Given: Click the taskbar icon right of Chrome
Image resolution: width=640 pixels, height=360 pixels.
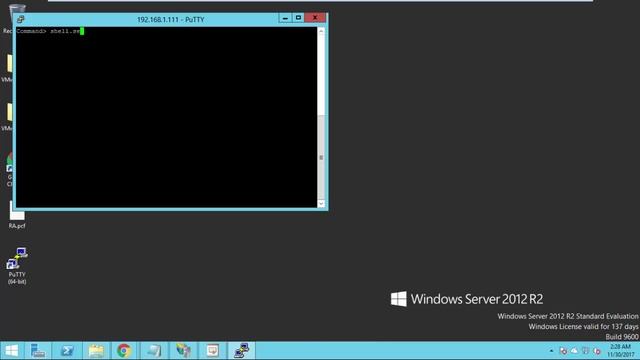Looking at the screenshot, I should pos(154,351).
